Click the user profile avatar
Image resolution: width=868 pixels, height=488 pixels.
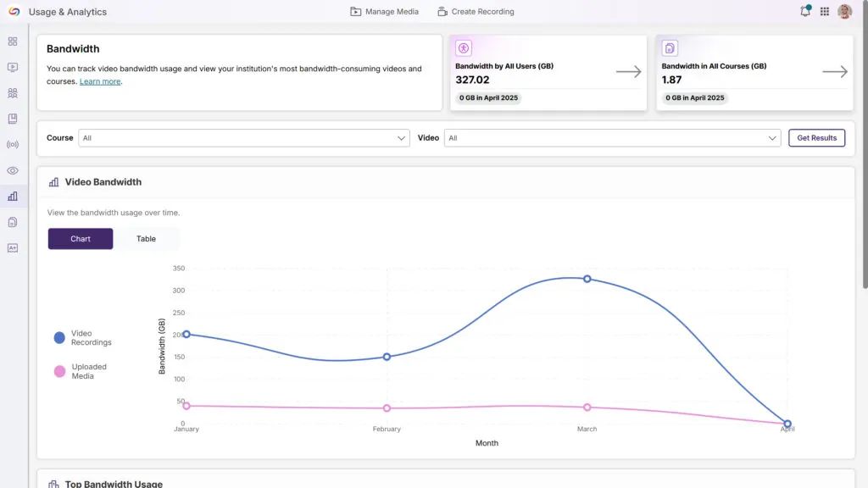[844, 12]
